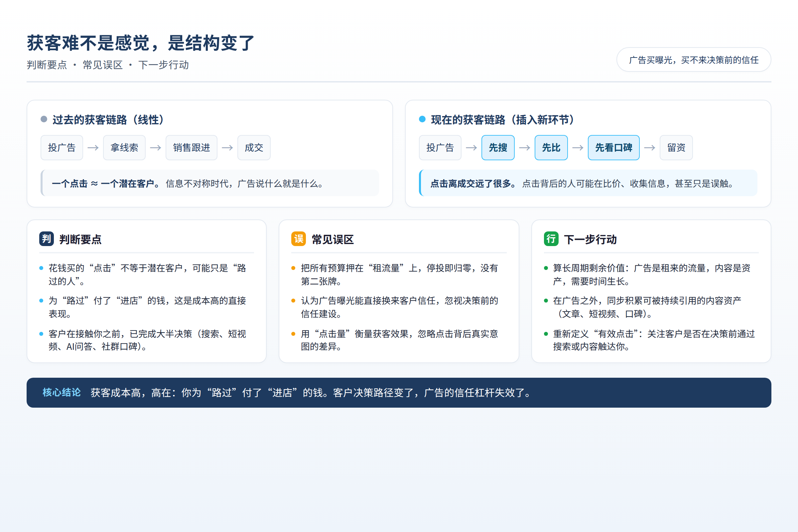
Task: Click the heading 现在的获客链路（插入新环节）
Action: click(x=503, y=120)
